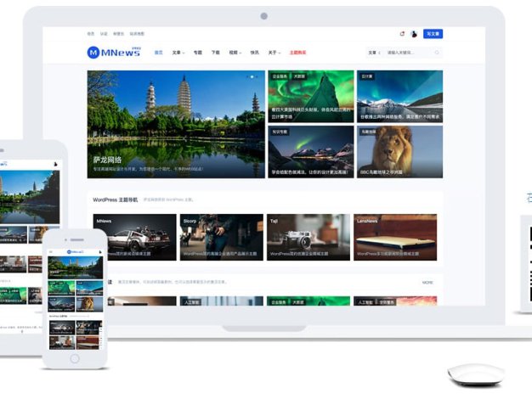The height and width of the screenshot is (399, 532).
Task: Click the 企业服务 tag in the bottom article row
Action: [279, 302]
